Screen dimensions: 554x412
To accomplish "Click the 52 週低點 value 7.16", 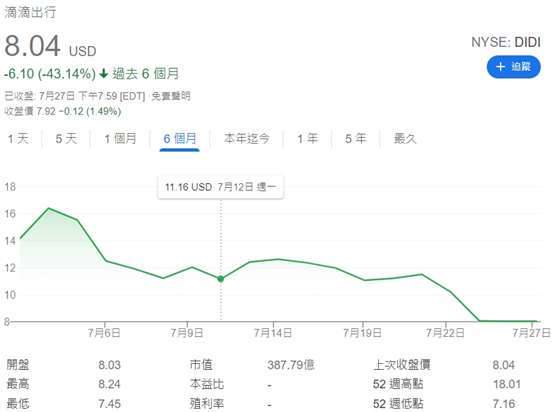I will 504,404.
